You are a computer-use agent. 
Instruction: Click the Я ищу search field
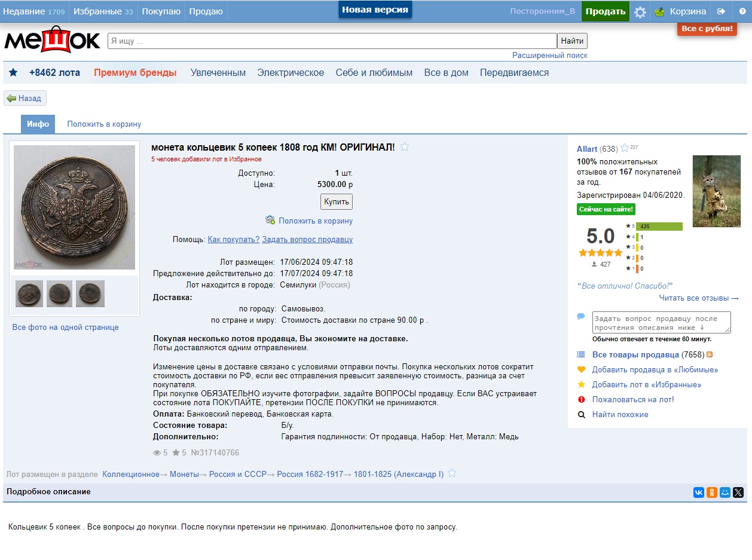point(332,41)
